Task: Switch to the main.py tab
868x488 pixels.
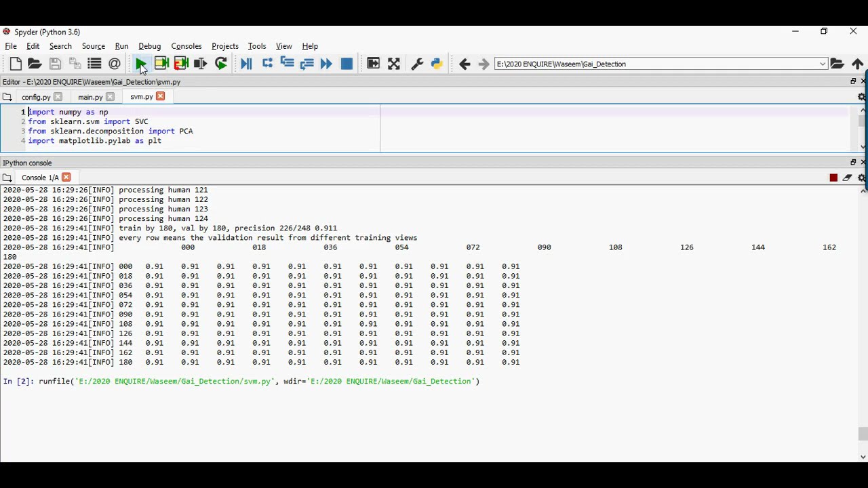Action: coord(90,97)
